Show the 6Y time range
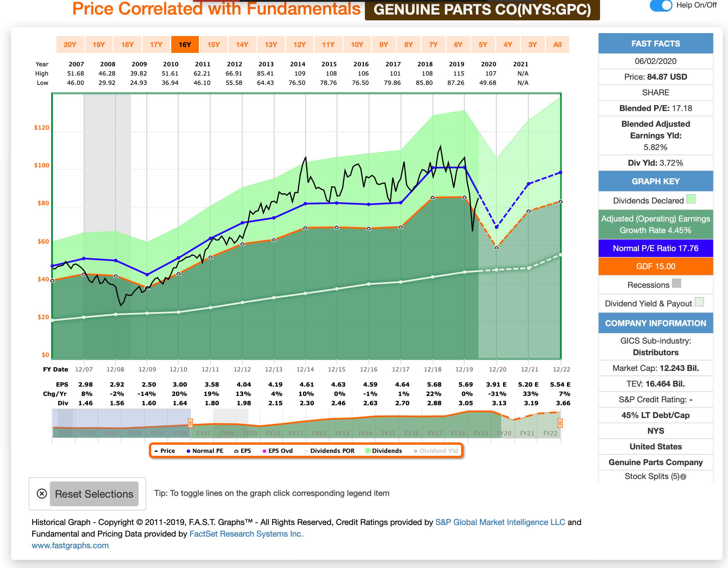 pos(458,44)
